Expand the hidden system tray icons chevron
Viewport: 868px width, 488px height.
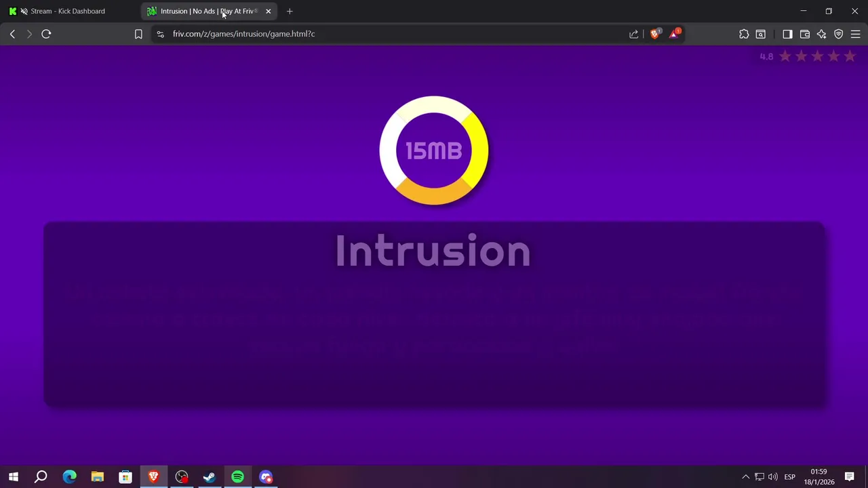coord(745,477)
